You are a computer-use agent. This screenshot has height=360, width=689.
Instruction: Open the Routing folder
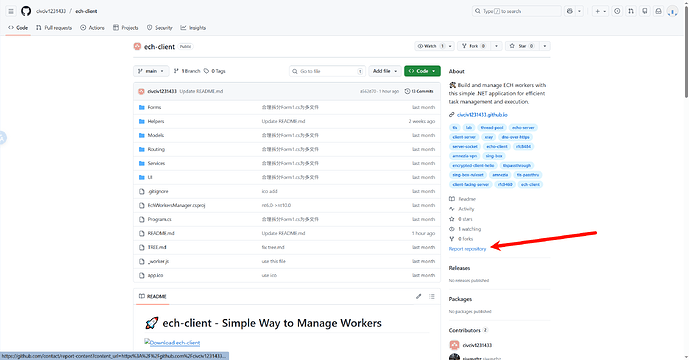(x=156, y=149)
